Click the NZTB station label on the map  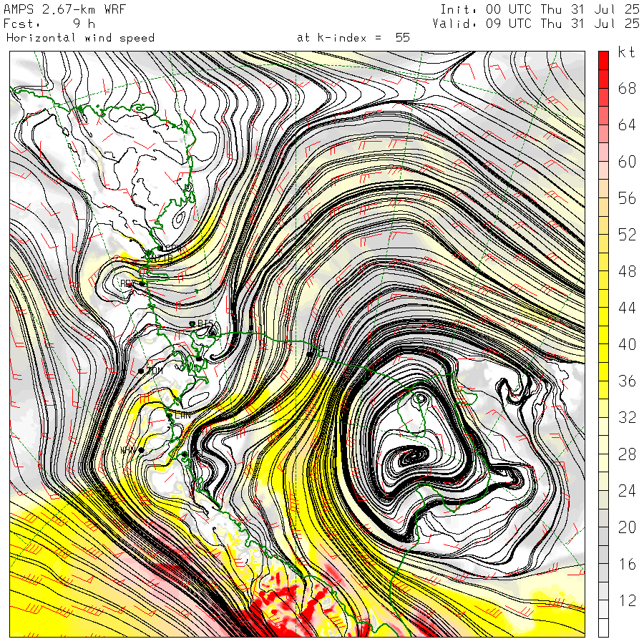(x=162, y=258)
